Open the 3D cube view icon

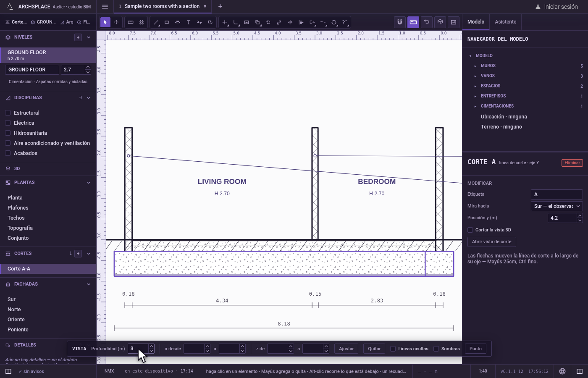pos(440,22)
